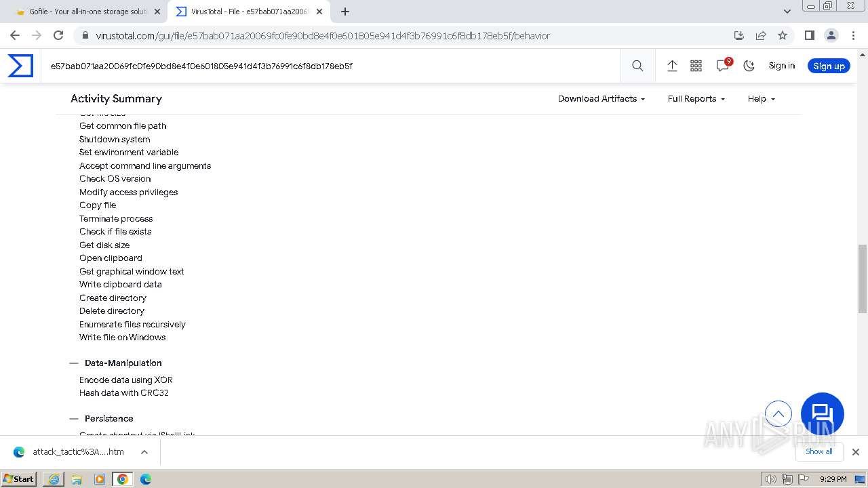This screenshot has height=488, width=868.
Task: Open options for attack_tactic download item
Action: (x=144, y=452)
